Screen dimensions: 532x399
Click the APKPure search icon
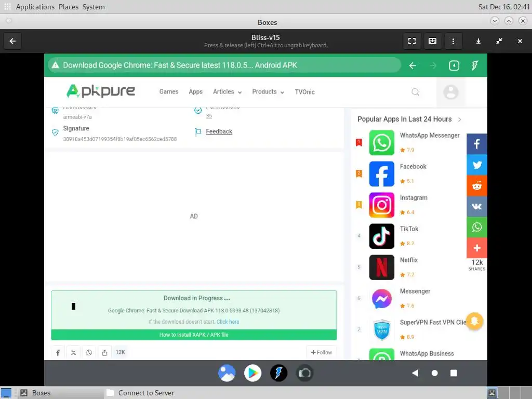coord(415,92)
